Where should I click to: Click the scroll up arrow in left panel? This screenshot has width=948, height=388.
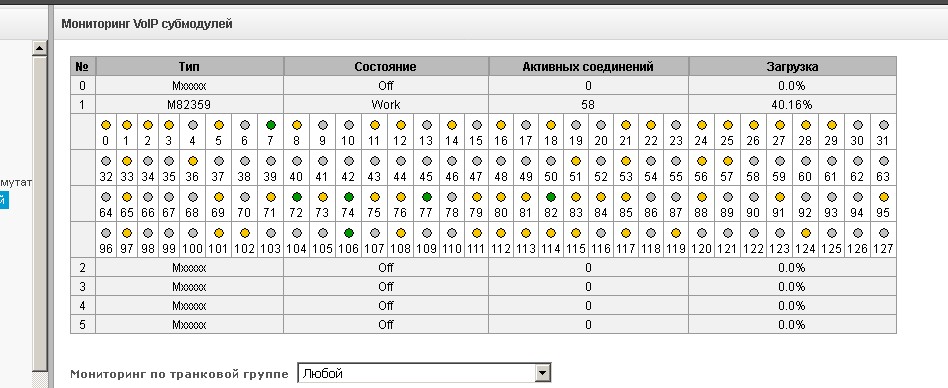40,48
